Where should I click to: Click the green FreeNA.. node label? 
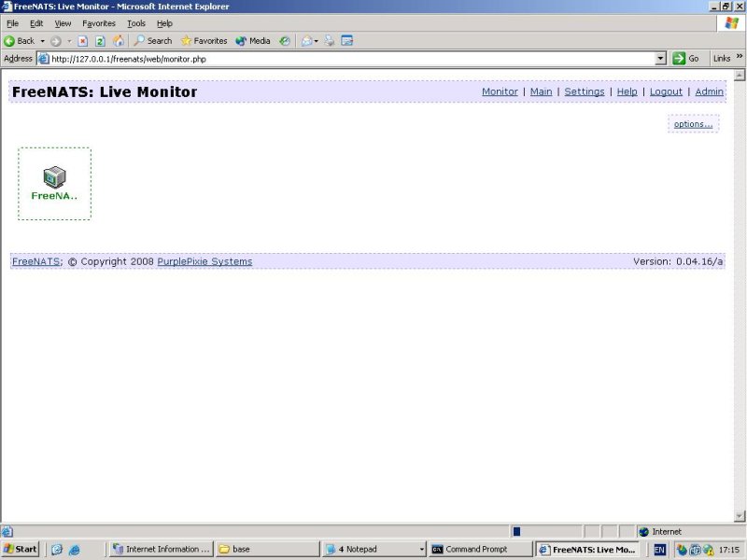point(54,196)
